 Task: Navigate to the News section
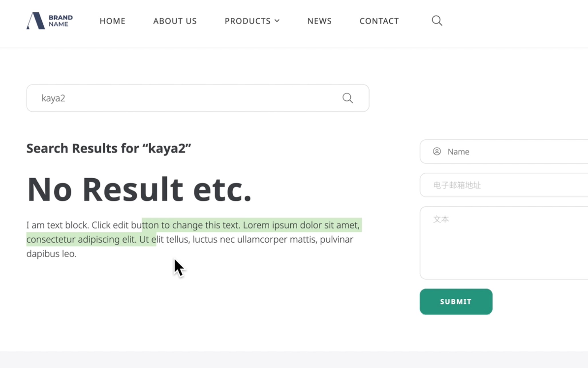(319, 21)
